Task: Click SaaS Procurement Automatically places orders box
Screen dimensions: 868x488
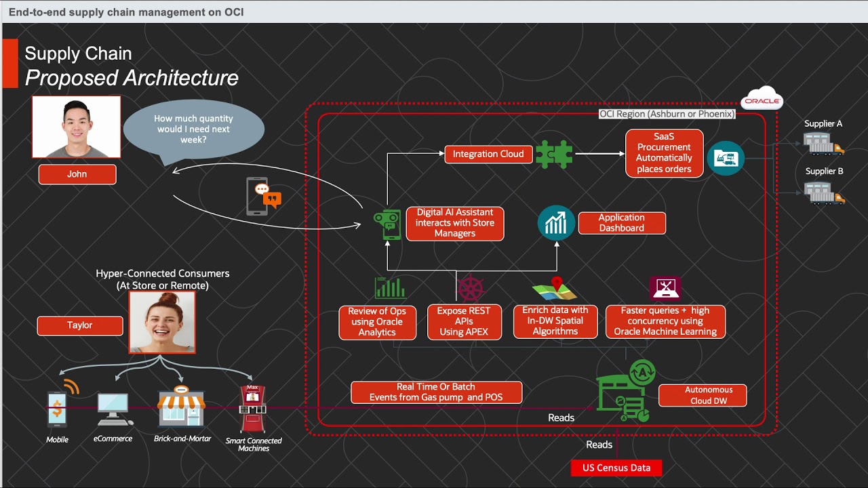Action: tap(664, 153)
